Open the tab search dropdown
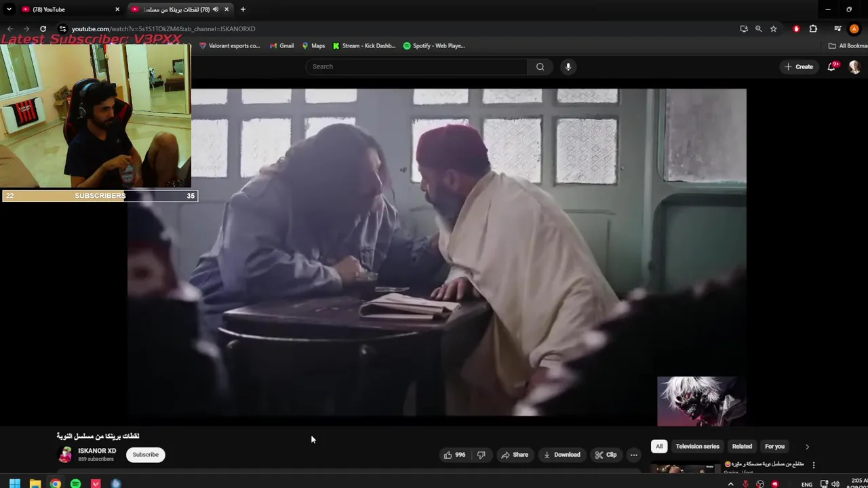The width and height of the screenshot is (868, 488). (9, 9)
